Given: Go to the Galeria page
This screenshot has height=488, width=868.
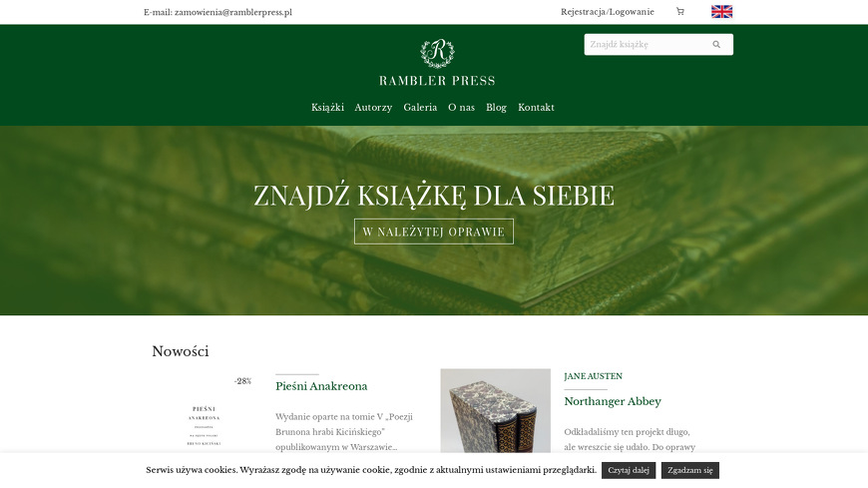Looking at the screenshot, I should pos(420,108).
